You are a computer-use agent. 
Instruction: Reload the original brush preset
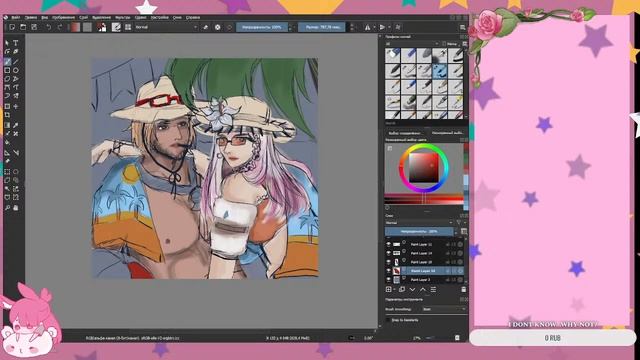[229, 27]
